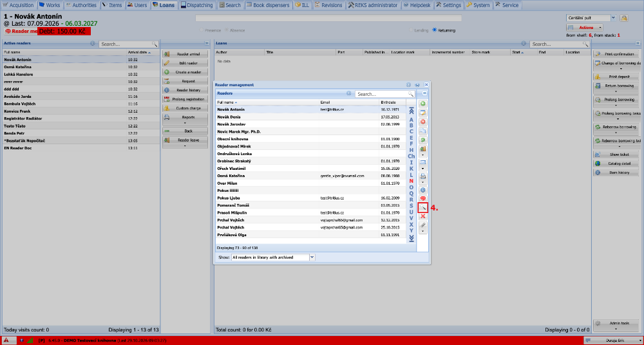Click the magnifier search icon in Reader management toolbar
The width and height of the screenshot is (644, 345).
(422, 208)
